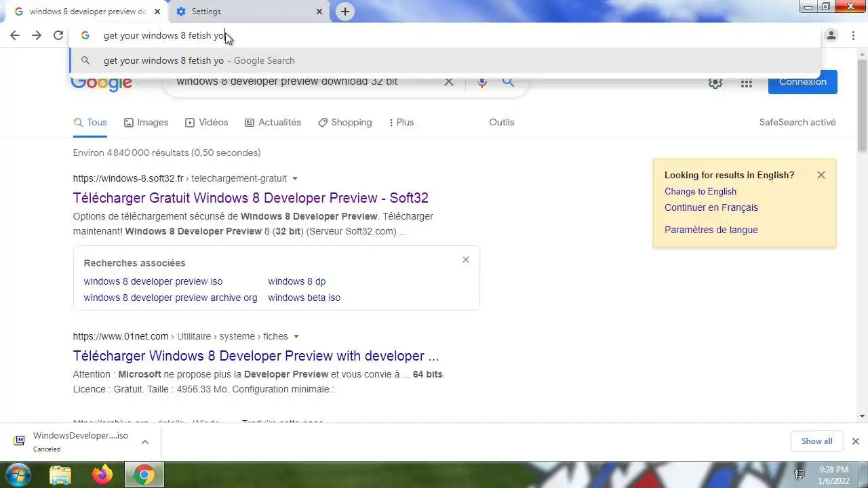Image resolution: width=868 pixels, height=488 pixels.
Task: Open Google apps grid
Action: click(x=747, y=83)
